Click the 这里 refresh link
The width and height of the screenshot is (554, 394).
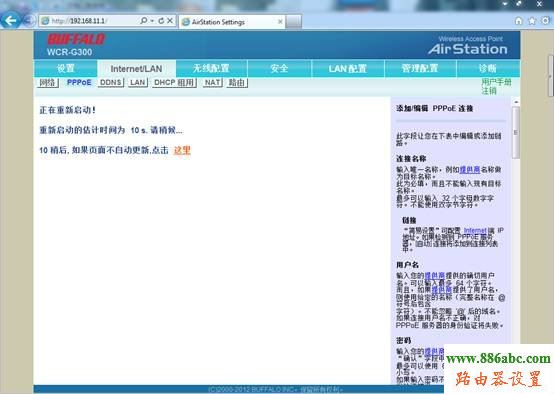(x=182, y=150)
